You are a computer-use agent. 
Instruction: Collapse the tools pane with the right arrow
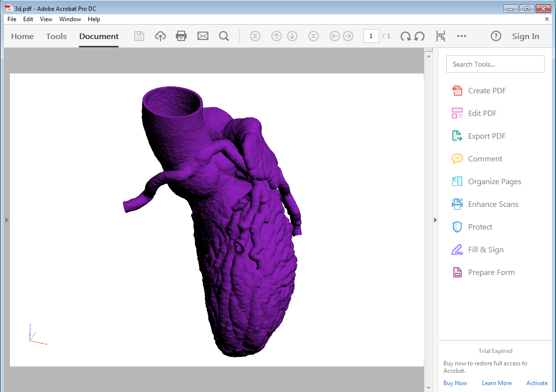(x=435, y=220)
